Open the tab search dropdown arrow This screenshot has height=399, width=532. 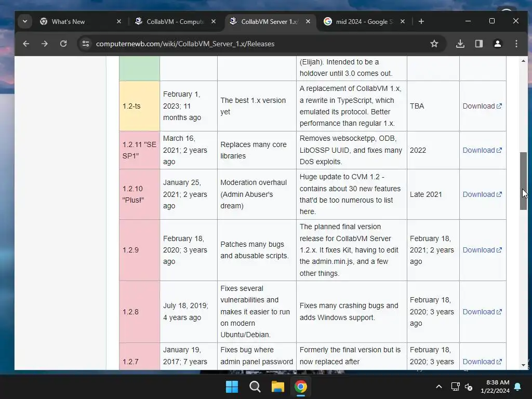(x=25, y=21)
